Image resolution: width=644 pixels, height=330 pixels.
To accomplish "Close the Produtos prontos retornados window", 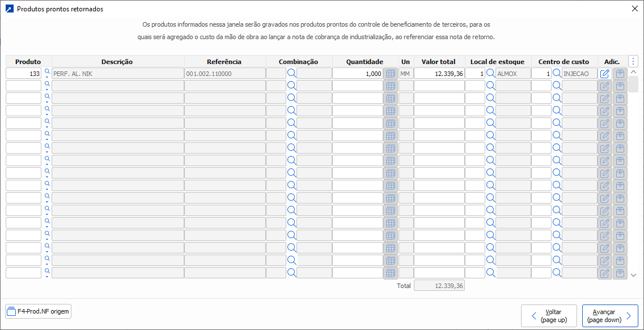I will tap(634, 9).
